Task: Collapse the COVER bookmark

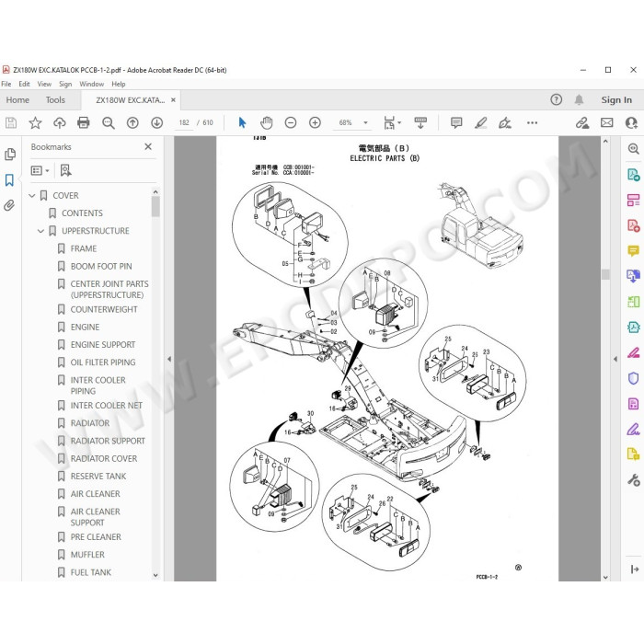Action: [x=32, y=195]
